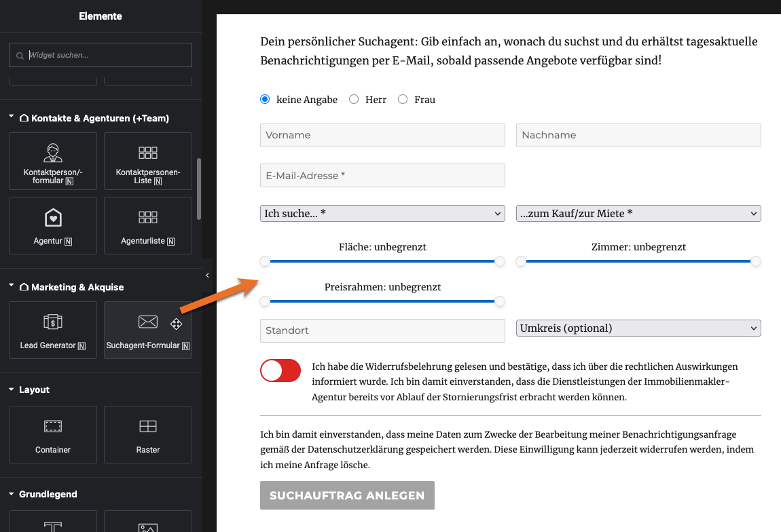Collapse the Kontakte & Agenturen section
The image size is (781, 532).
(x=12, y=117)
